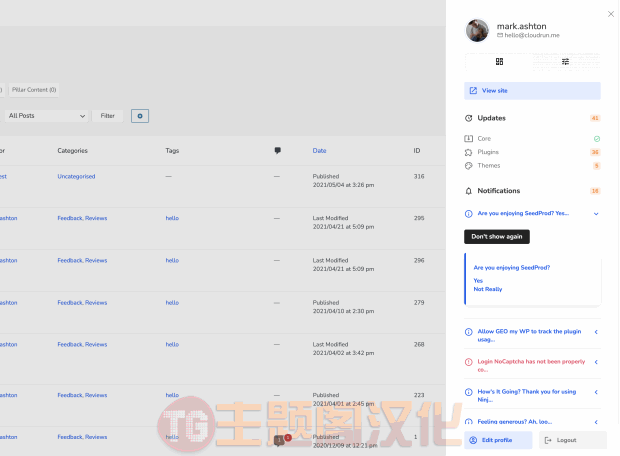Click the Themes update count badge
The height and width of the screenshot is (456, 620).
(596, 166)
